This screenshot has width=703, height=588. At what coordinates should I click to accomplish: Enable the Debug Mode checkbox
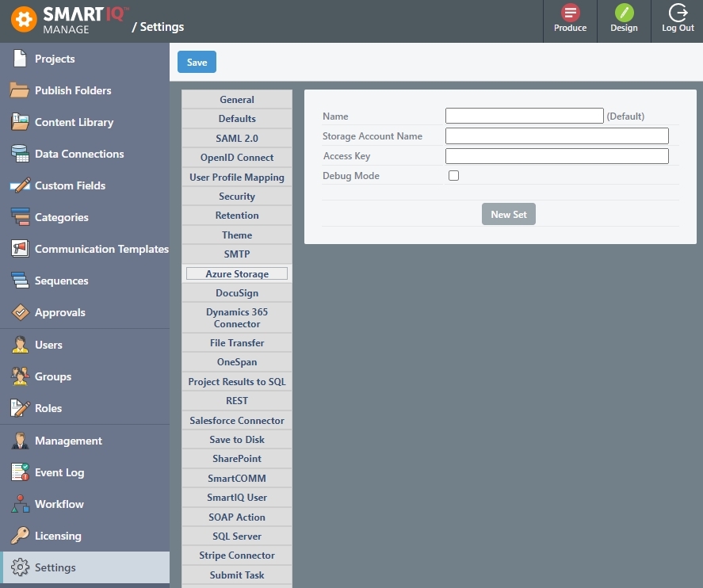click(x=453, y=175)
